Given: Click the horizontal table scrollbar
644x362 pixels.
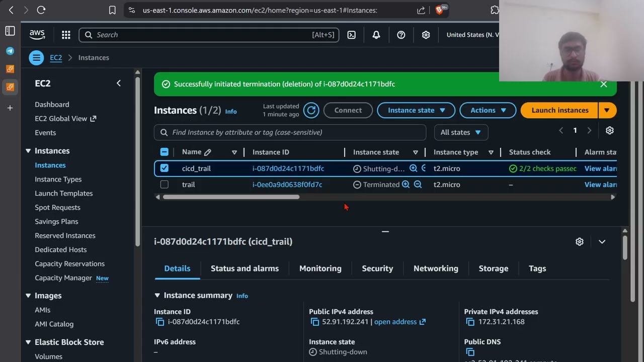Looking at the screenshot, I should (x=231, y=197).
